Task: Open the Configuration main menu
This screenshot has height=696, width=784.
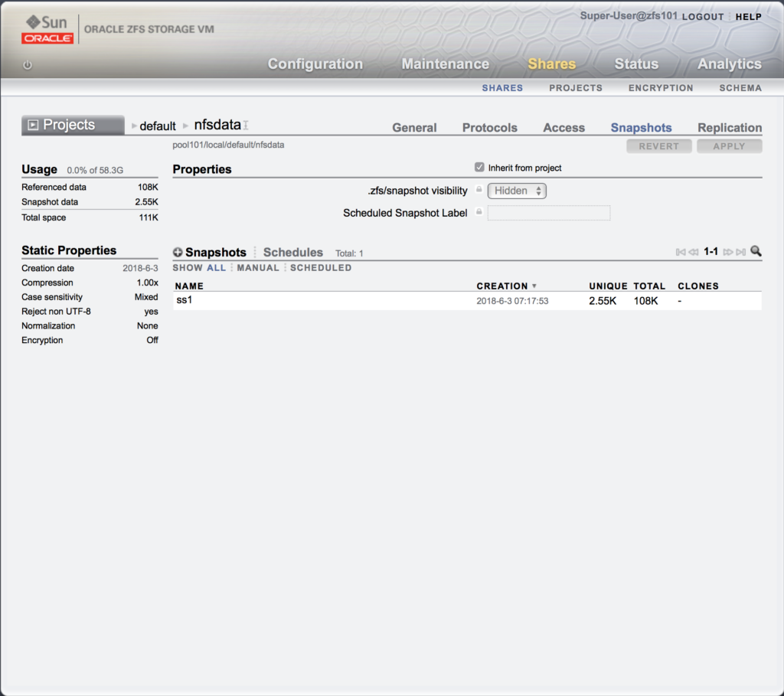Action: [315, 64]
